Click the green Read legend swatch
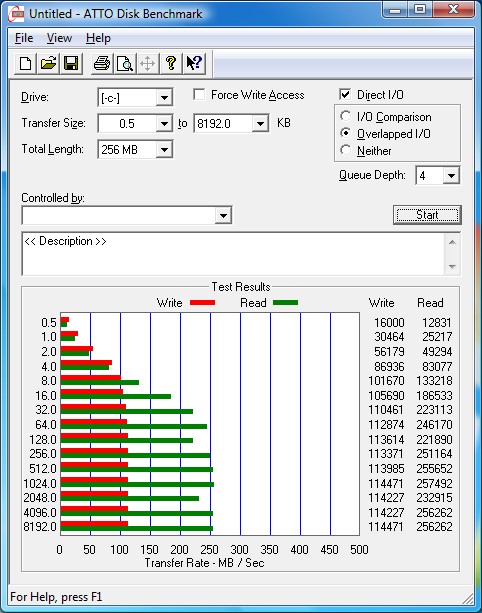482x613 pixels. (285, 303)
